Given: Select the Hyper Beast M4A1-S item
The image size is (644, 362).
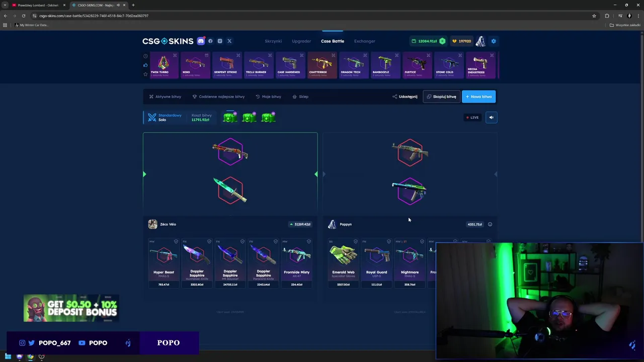Looking at the screenshot, I should click(x=164, y=263).
